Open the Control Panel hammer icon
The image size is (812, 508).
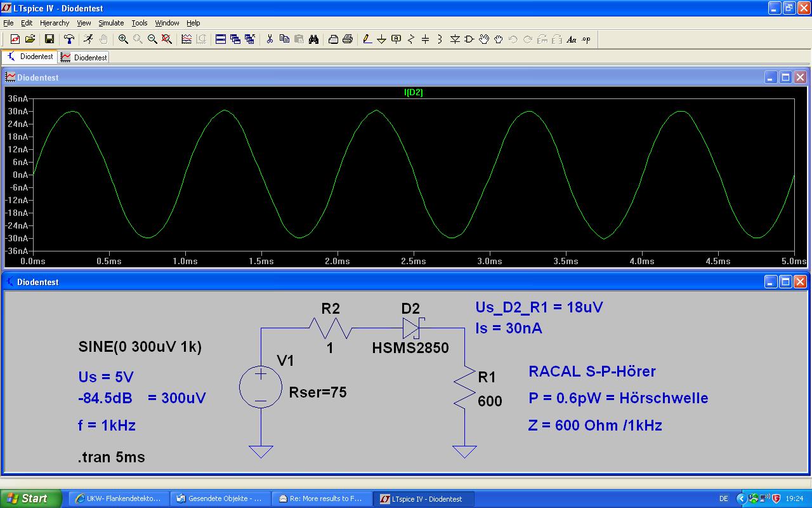point(69,39)
